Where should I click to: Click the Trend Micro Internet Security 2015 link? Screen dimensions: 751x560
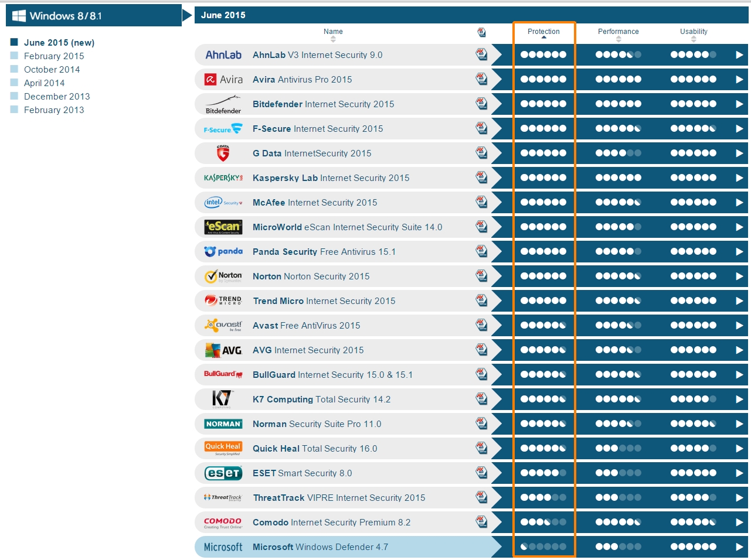(324, 301)
